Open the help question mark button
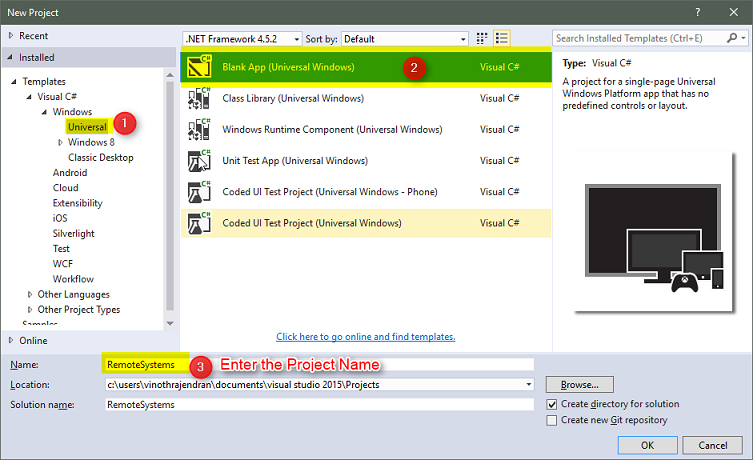 pyautogui.click(x=697, y=12)
